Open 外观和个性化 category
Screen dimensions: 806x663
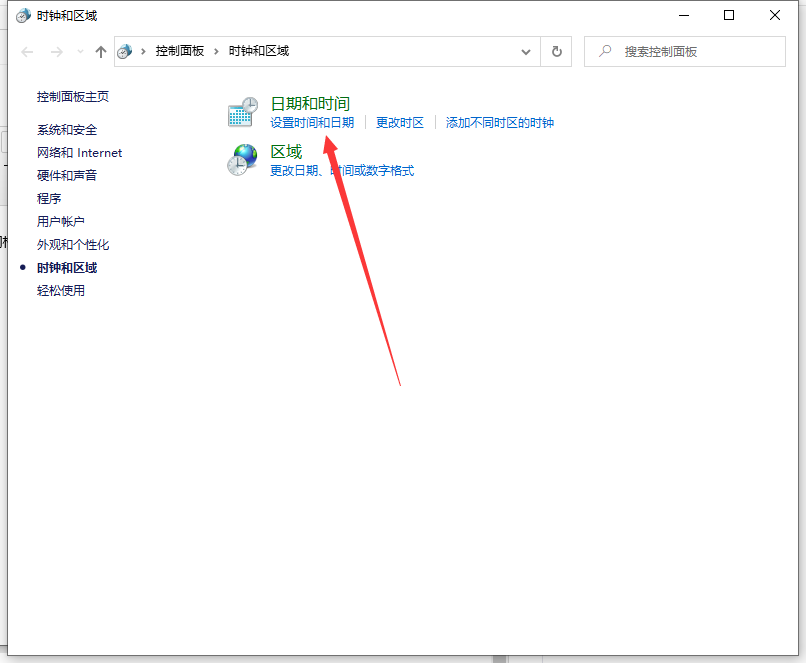coord(73,245)
